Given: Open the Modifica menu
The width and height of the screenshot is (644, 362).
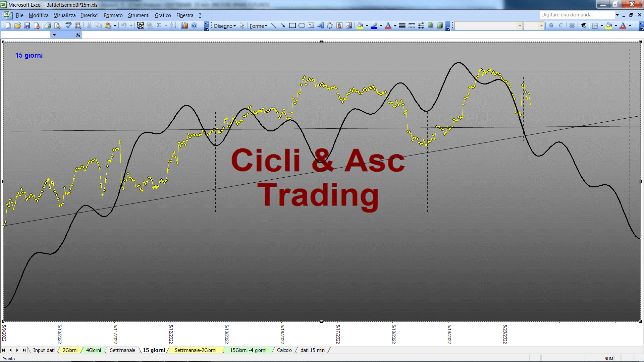Looking at the screenshot, I should [x=39, y=15].
